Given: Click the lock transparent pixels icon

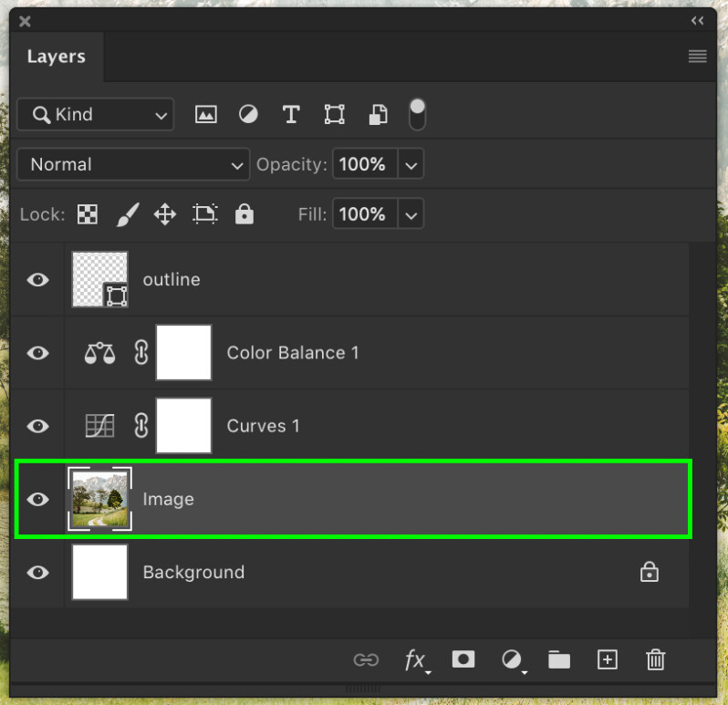Looking at the screenshot, I should (87, 214).
